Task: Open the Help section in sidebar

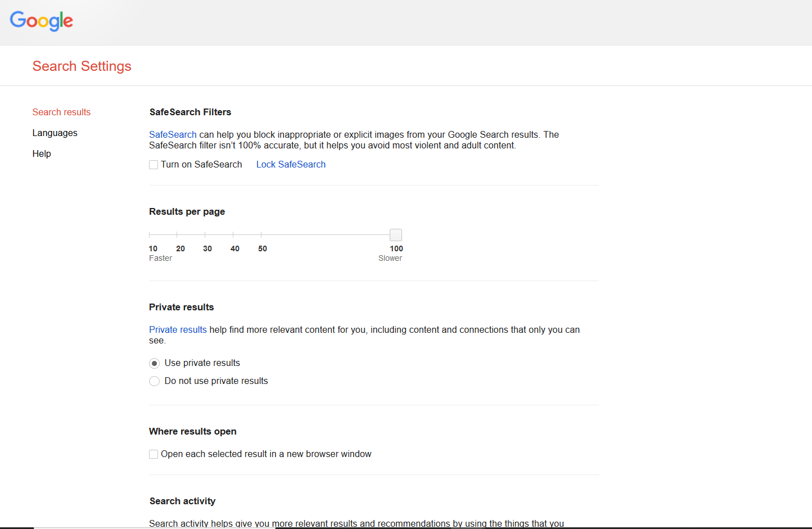Action: [42, 153]
